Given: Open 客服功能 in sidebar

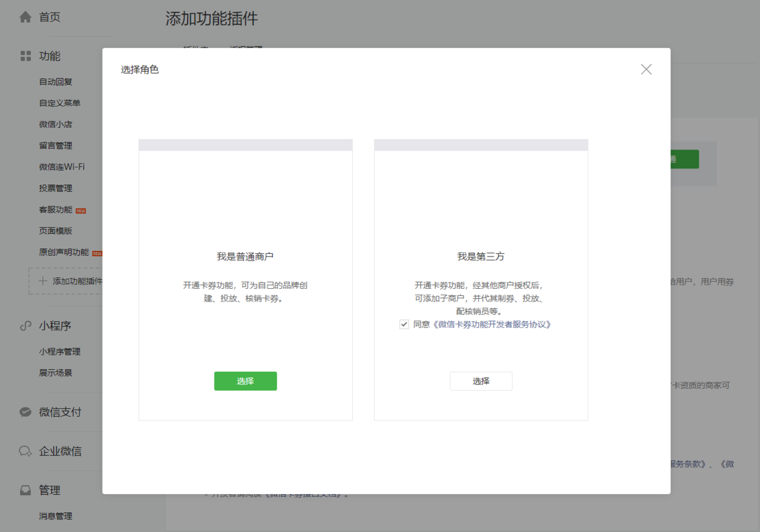Looking at the screenshot, I should 56,210.
